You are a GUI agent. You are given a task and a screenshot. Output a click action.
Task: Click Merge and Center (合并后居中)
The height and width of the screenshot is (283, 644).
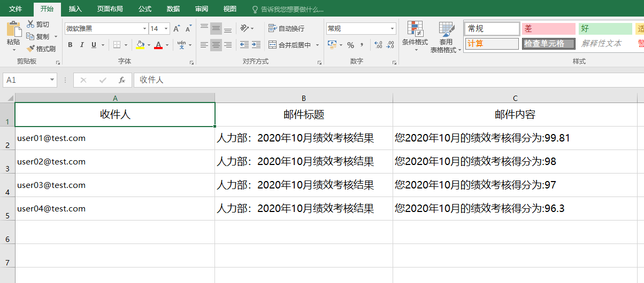pos(289,45)
